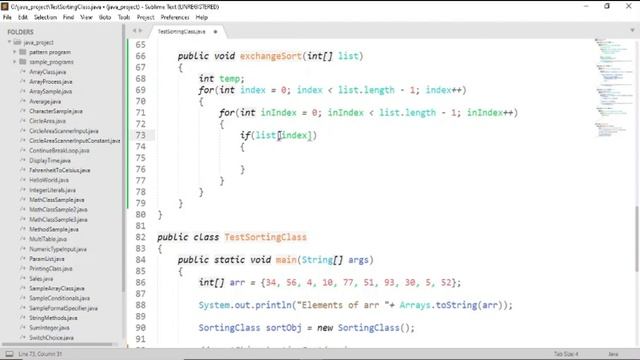This screenshot has width=640, height=360.
Task: Open SampleConditionals.java in sidebar
Action: 59,298
